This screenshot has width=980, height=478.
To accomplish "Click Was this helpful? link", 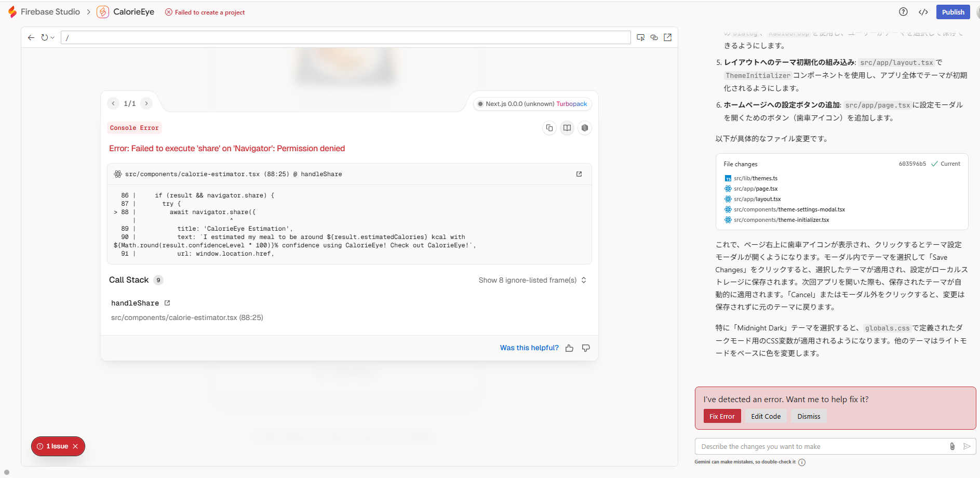I will pos(529,348).
